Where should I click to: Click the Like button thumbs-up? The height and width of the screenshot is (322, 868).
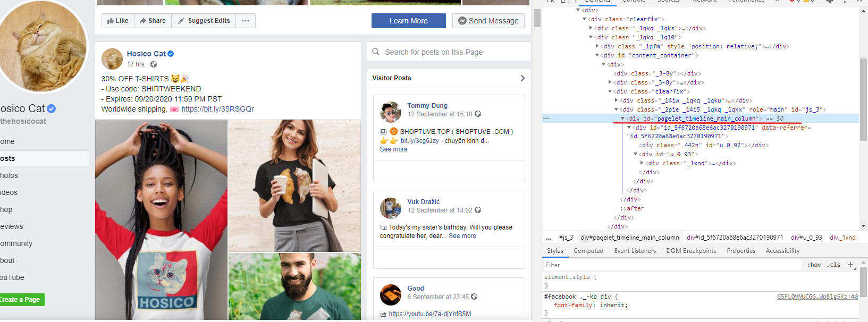pyautogui.click(x=117, y=21)
